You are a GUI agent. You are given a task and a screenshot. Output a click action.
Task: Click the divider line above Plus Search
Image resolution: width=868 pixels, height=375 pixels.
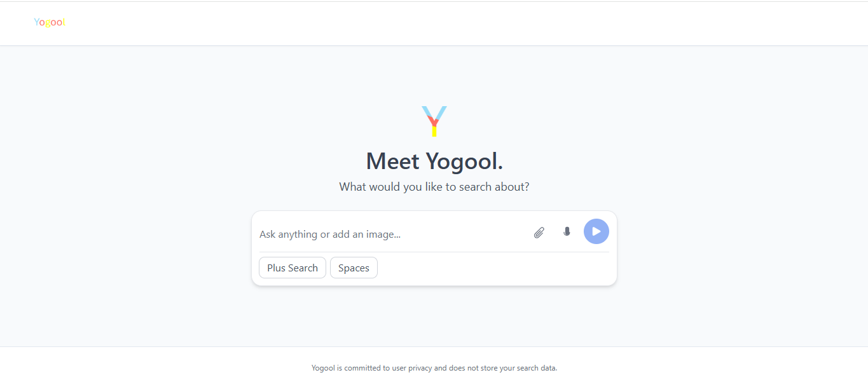click(434, 252)
